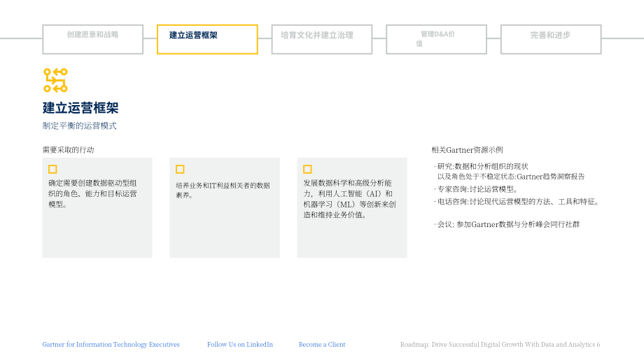Click the heading 相关Gartner资源示例

(467, 150)
